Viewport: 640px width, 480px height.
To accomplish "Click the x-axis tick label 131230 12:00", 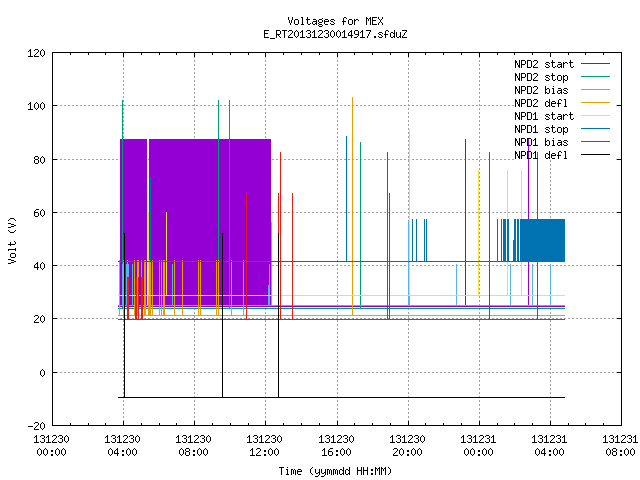I will pos(264,446).
